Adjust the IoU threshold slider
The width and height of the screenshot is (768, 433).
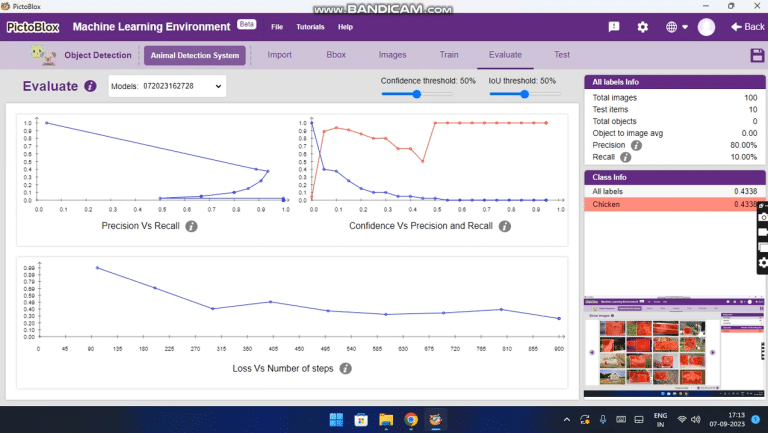525,94
